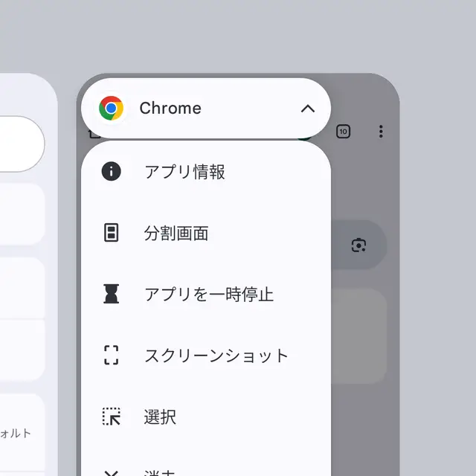
Task: Click the dashed selection arrow icon beside 選択
Action: pyautogui.click(x=111, y=416)
